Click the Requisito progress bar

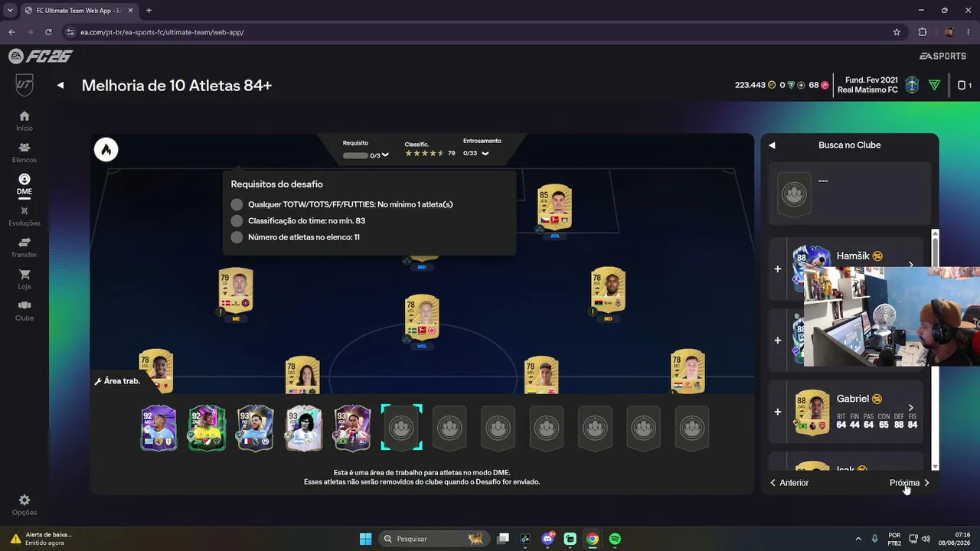pos(355,155)
